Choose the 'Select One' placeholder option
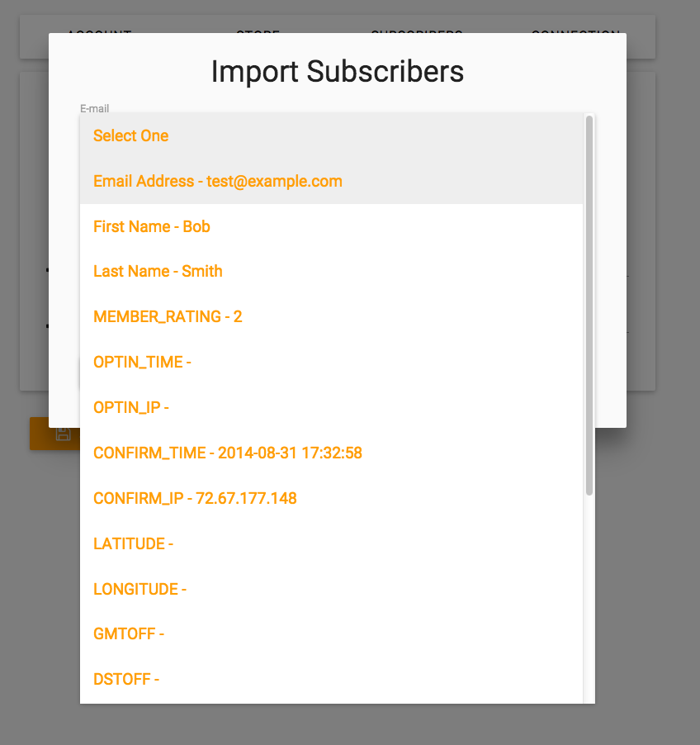The width and height of the screenshot is (700, 745). click(130, 136)
